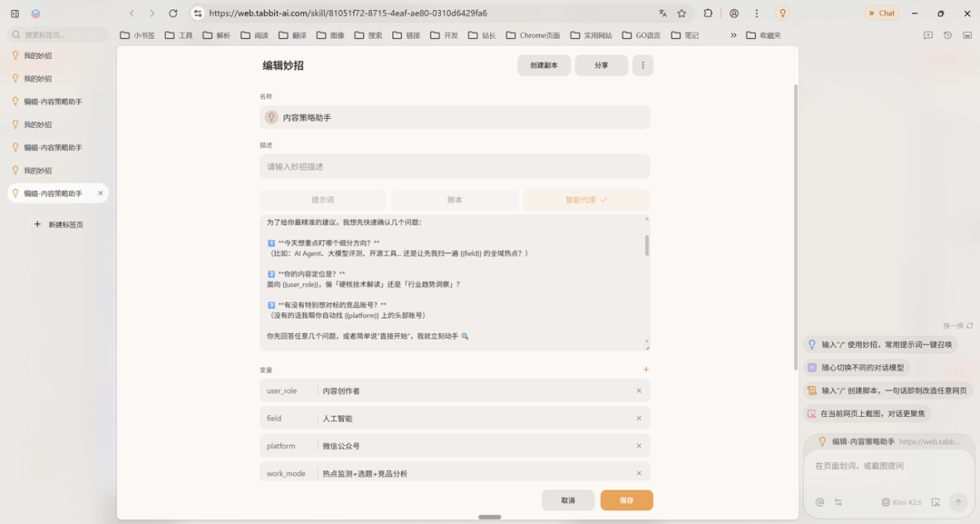Open the three-dot menu beside 分享

[x=642, y=64]
